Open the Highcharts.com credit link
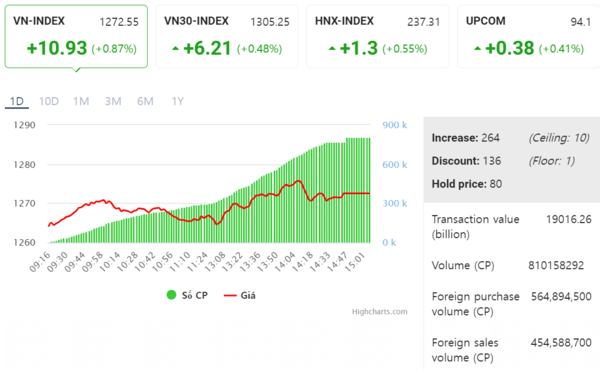 pyautogui.click(x=380, y=312)
